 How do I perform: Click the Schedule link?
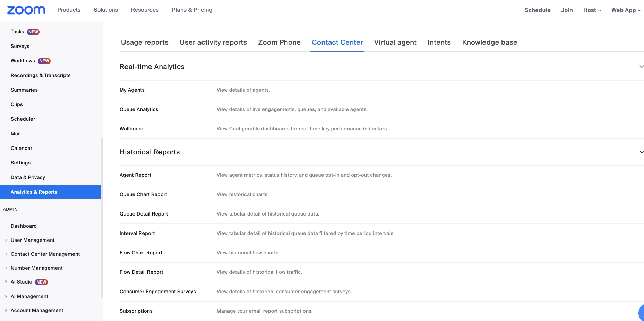(538, 10)
